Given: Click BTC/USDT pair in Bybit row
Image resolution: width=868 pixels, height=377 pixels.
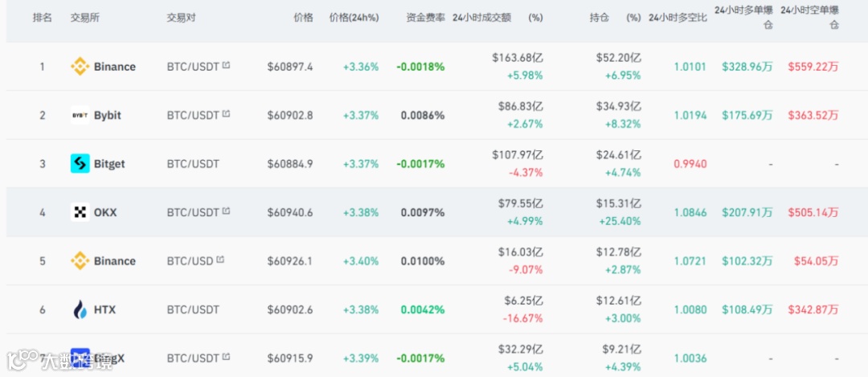Looking at the screenshot, I should click(193, 115).
